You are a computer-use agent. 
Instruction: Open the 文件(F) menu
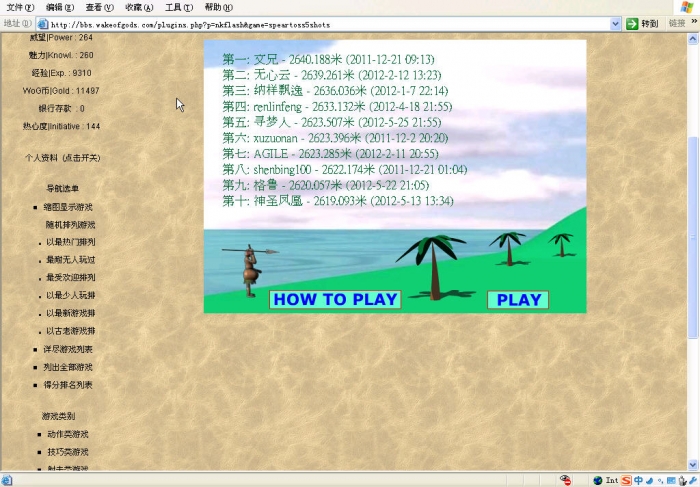click(x=20, y=7)
